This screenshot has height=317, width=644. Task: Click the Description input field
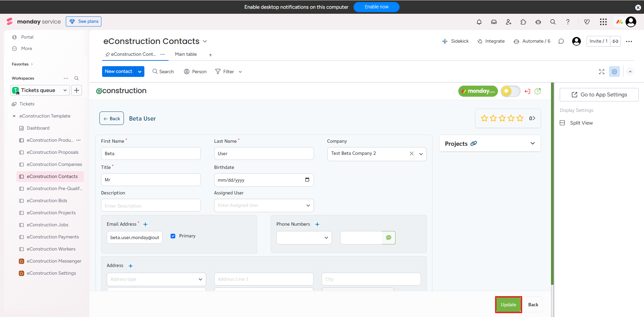point(151,206)
